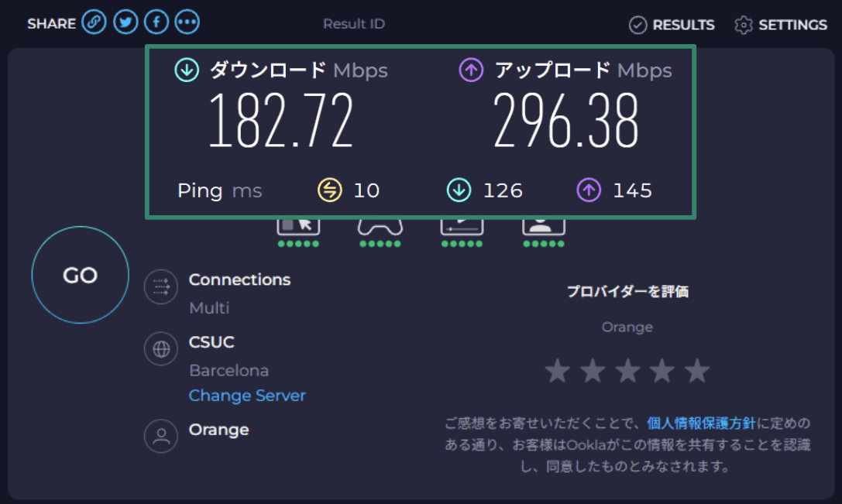The image size is (842, 504).
Task: Click the web browsing quality icon
Action: pos(298,225)
